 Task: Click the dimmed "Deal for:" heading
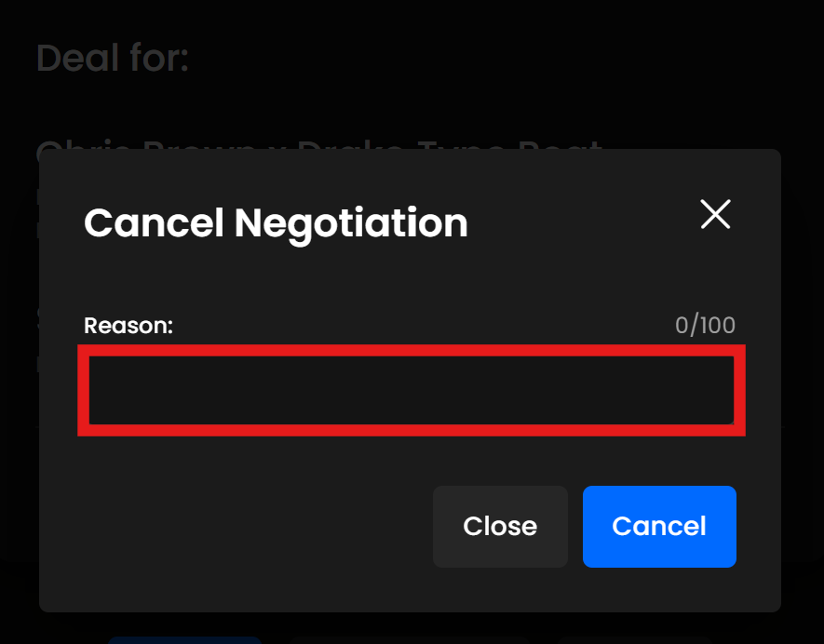(113, 59)
